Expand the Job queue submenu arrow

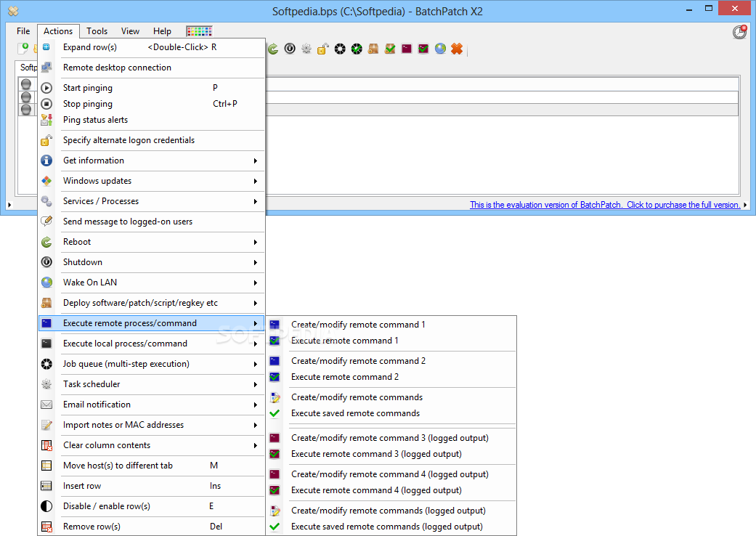[256, 364]
